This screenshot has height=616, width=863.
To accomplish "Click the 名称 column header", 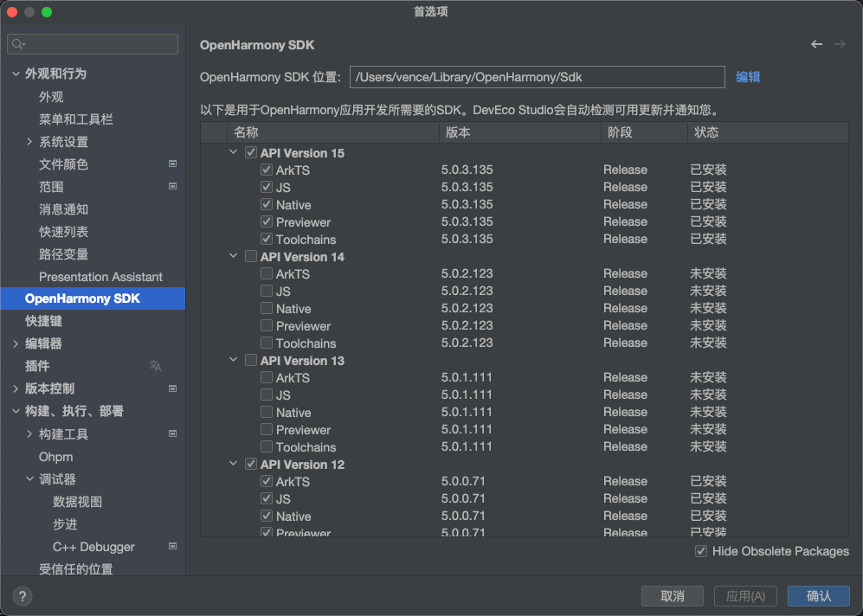I will pos(332,132).
